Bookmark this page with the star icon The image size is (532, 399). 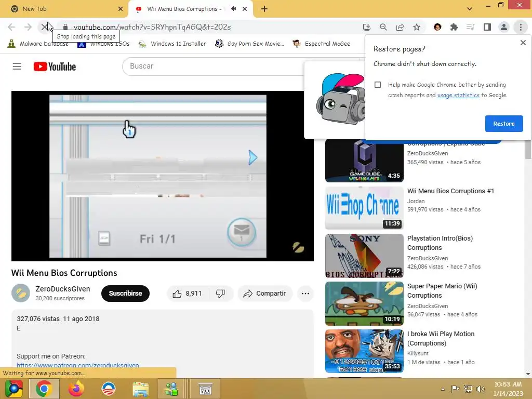click(417, 27)
